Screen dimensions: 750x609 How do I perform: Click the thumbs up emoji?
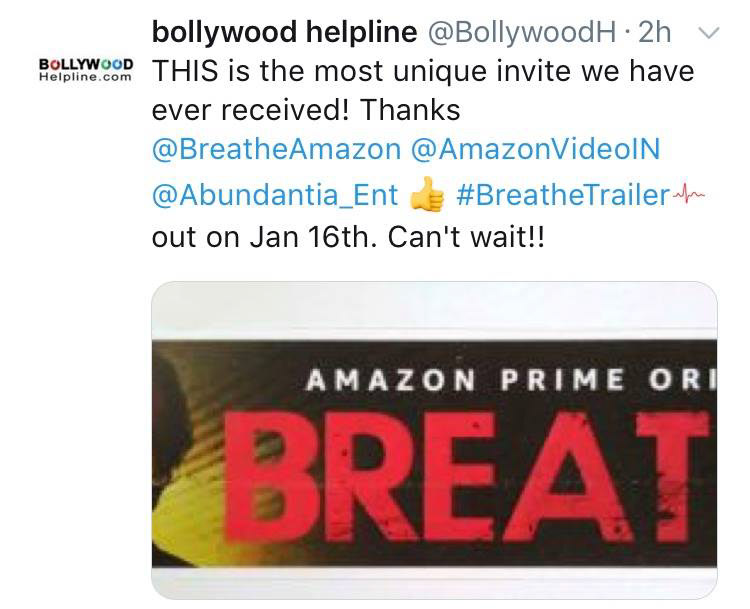[x=427, y=194]
